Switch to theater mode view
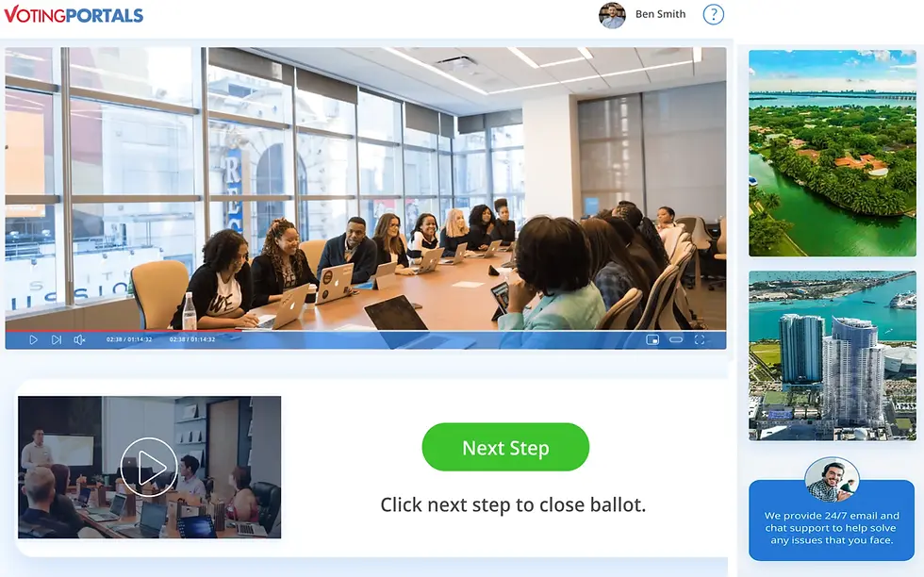Image resolution: width=924 pixels, height=577 pixels. (x=676, y=339)
